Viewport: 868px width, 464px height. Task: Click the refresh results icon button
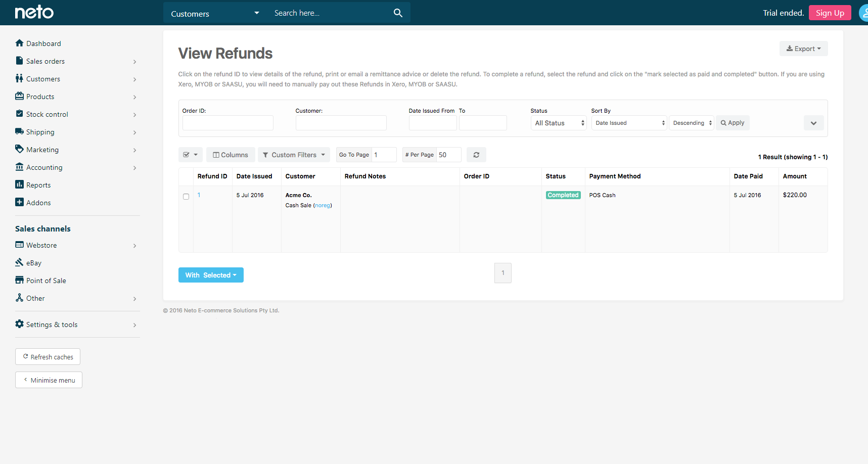coord(476,155)
